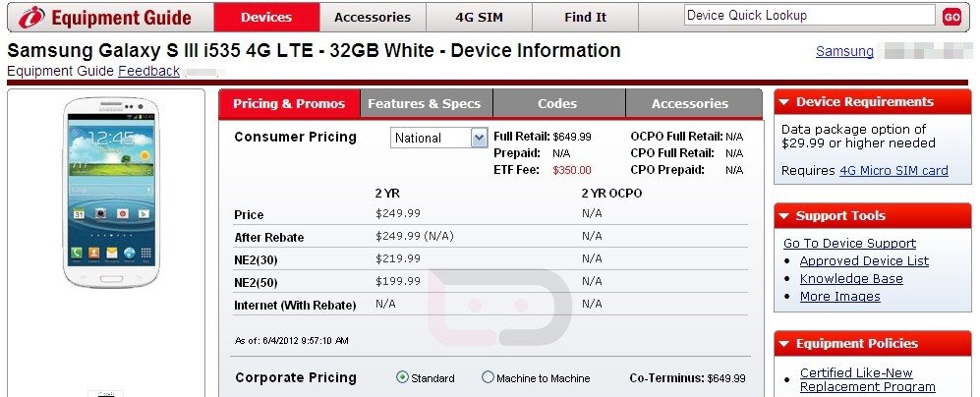Click the Device Quick Lookup search field

click(809, 16)
